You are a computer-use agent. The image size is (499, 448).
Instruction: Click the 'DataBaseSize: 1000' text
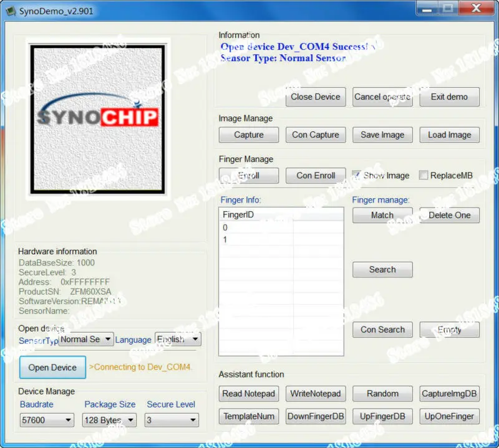(x=57, y=263)
